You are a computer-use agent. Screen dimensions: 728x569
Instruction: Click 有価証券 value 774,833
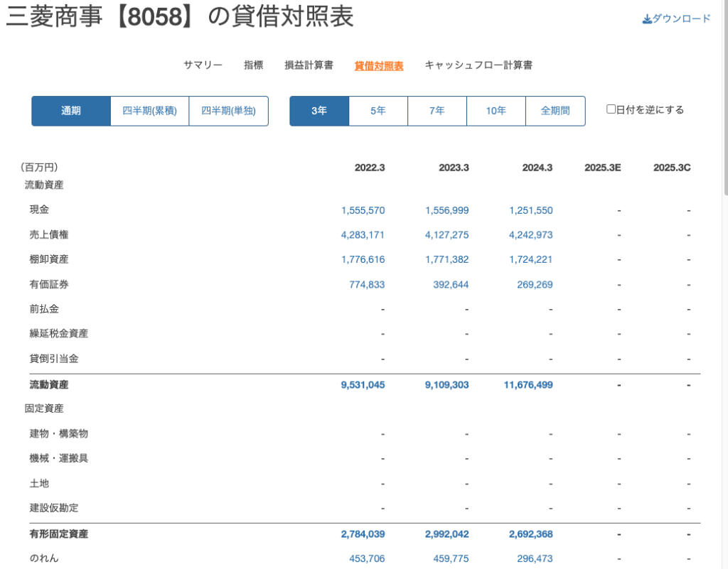(368, 285)
